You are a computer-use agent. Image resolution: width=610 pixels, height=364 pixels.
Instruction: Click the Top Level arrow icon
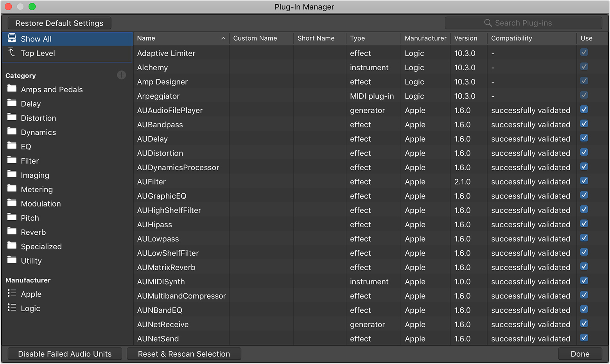12,52
